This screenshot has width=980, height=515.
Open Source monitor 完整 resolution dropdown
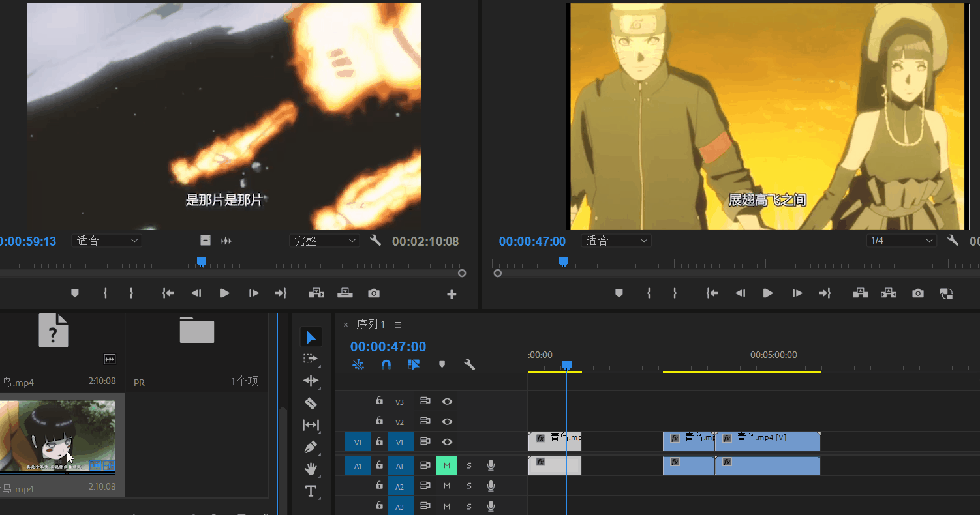coord(324,241)
